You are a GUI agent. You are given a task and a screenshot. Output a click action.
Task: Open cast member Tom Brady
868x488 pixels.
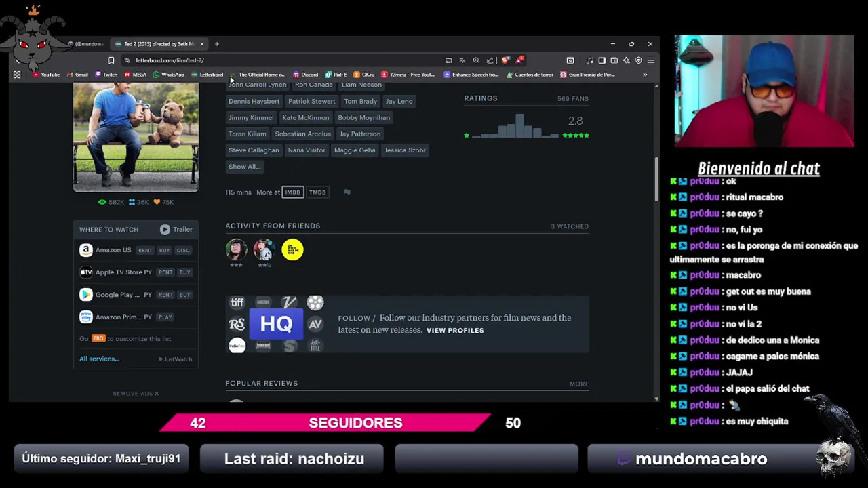coord(360,102)
